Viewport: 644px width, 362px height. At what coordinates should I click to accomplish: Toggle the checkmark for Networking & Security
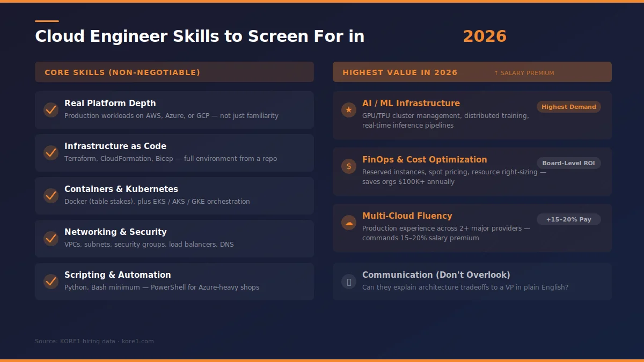click(50, 239)
